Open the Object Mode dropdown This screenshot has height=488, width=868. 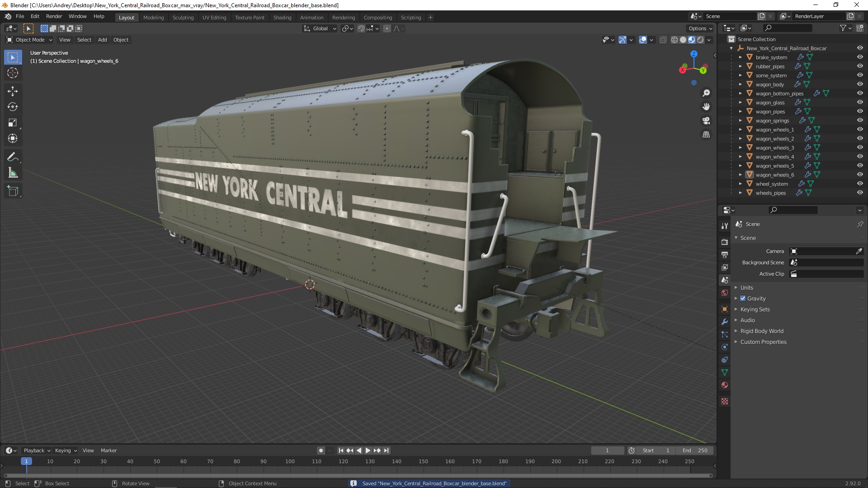click(29, 40)
